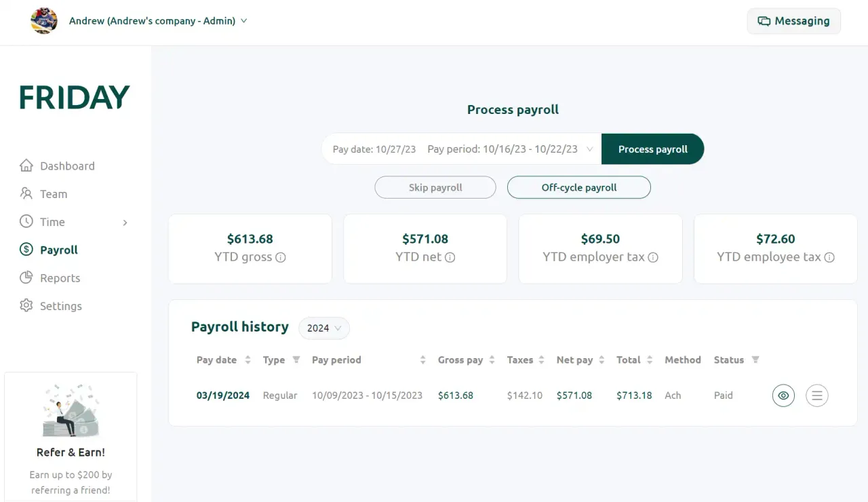Click the $613.68 YTD gross card
Viewport: 868px width, 502px height.
pos(250,249)
